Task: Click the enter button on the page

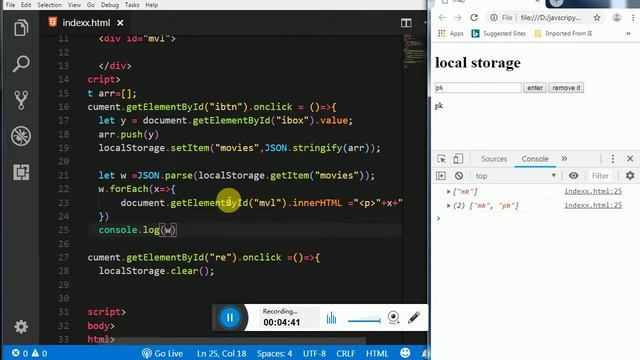Action: click(535, 88)
